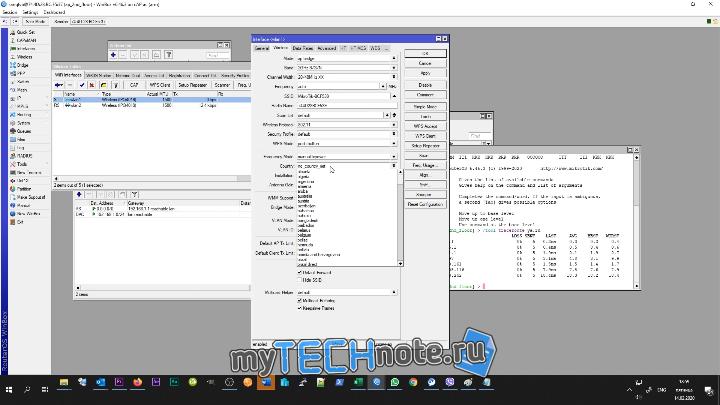Open the Security Profile dropdown

point(394,134)
